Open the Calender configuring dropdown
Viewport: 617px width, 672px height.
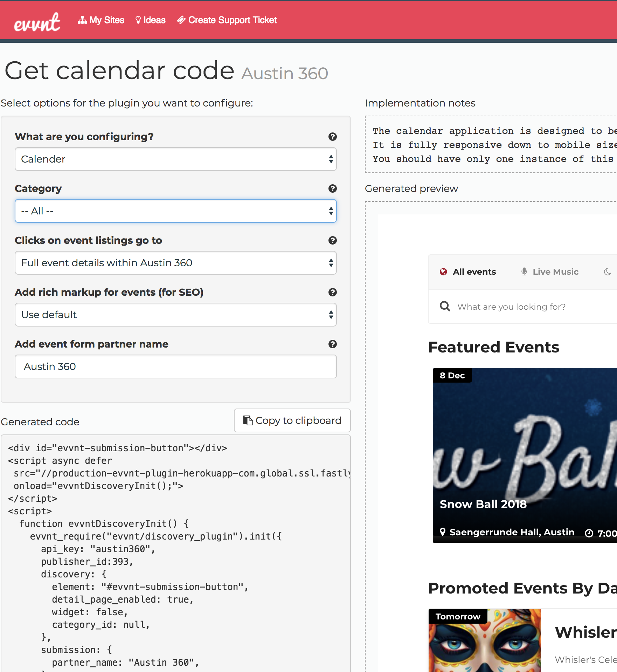click(x=176, y=159)
